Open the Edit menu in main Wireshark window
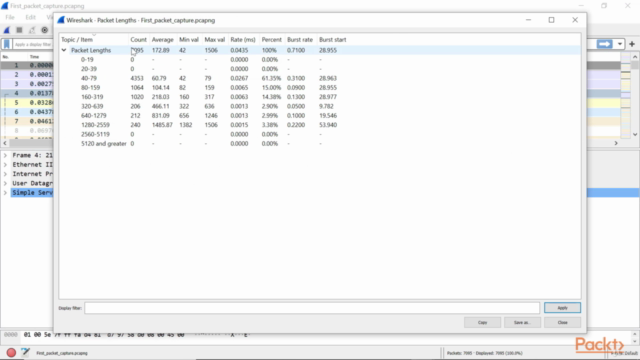The width and height of the screenshot is (640, 360). point(31,17)
